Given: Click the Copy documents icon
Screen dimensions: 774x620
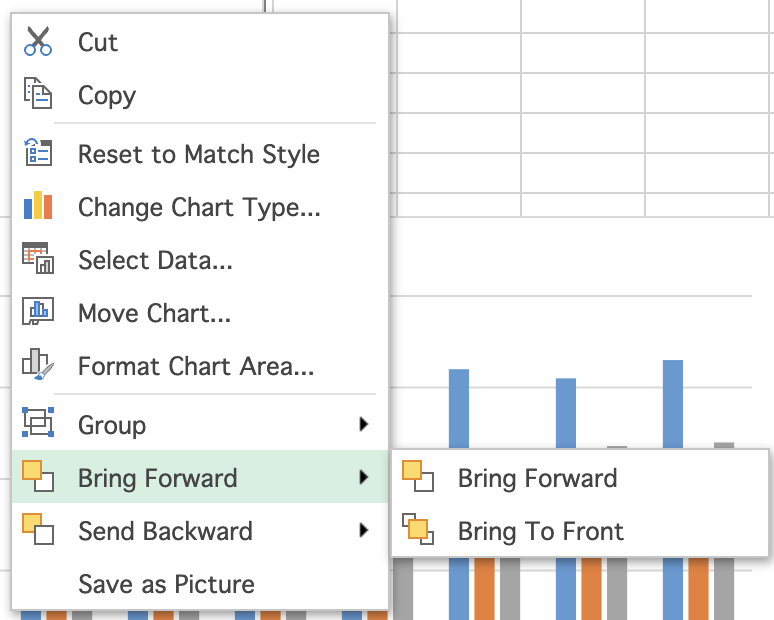Looking at the screenshot, I should (x=38, y=95).
